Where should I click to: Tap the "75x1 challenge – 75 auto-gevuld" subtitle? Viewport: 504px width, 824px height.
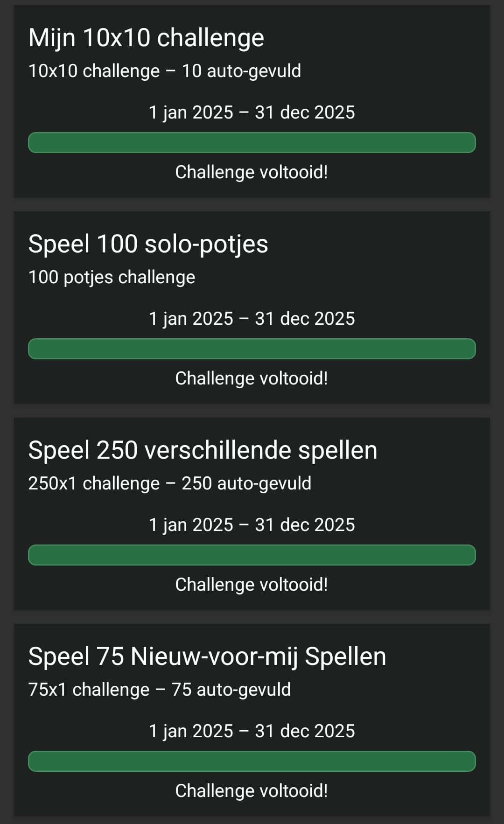pyautogui.click(x=159, y=690)
